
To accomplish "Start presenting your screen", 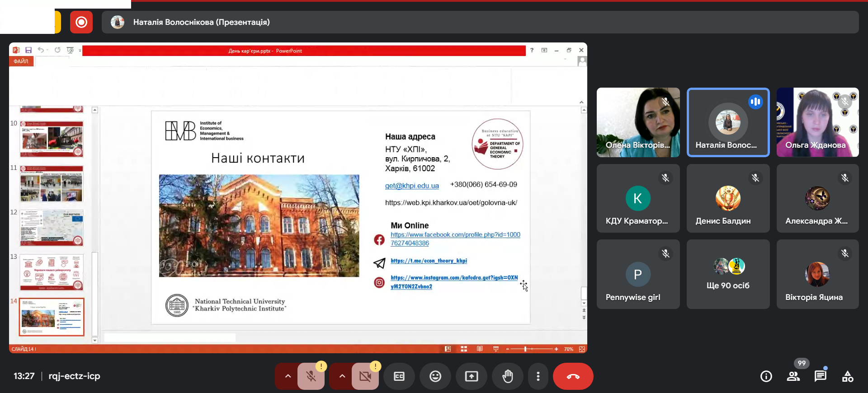I will 471,376.
